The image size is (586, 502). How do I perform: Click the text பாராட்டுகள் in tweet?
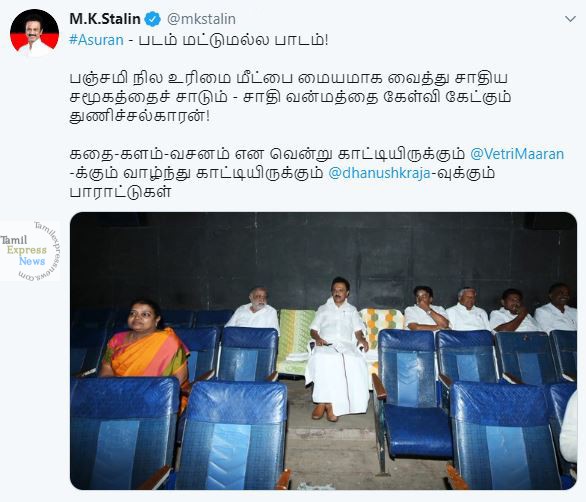coord(120,193)
